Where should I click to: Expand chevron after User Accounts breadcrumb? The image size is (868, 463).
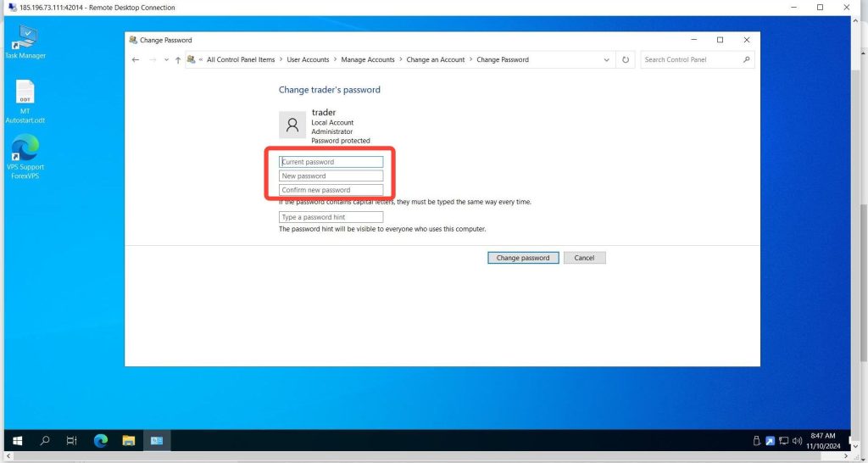tap(335, 60)
